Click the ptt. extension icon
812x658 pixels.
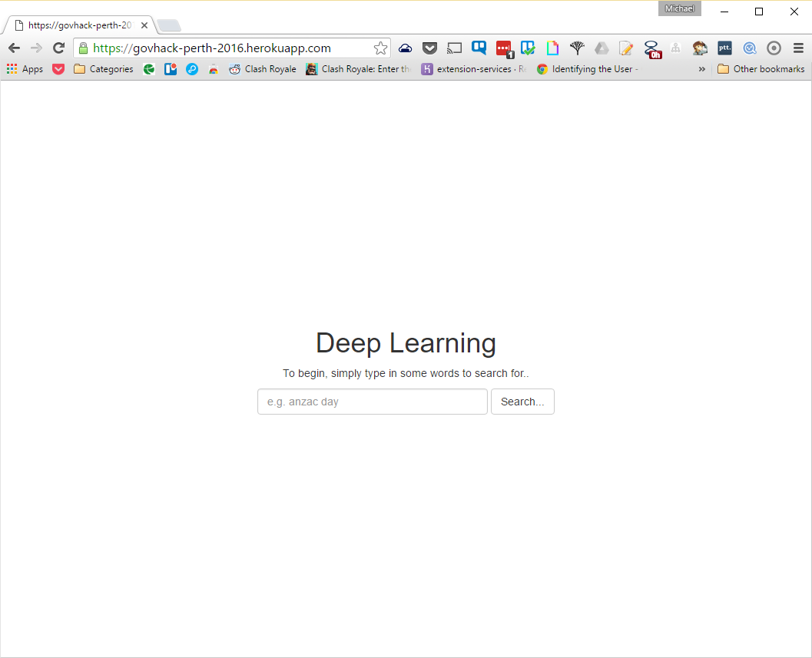click(724, 48)
